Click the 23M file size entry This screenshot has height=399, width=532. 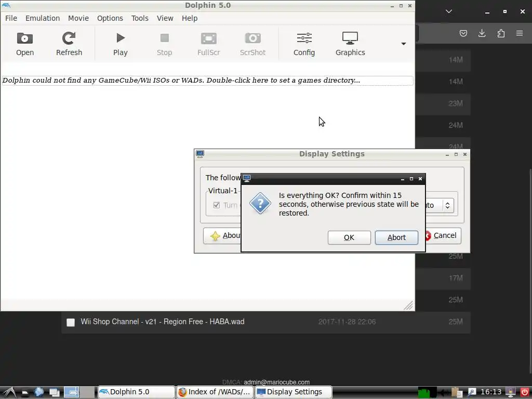point(456,103)
